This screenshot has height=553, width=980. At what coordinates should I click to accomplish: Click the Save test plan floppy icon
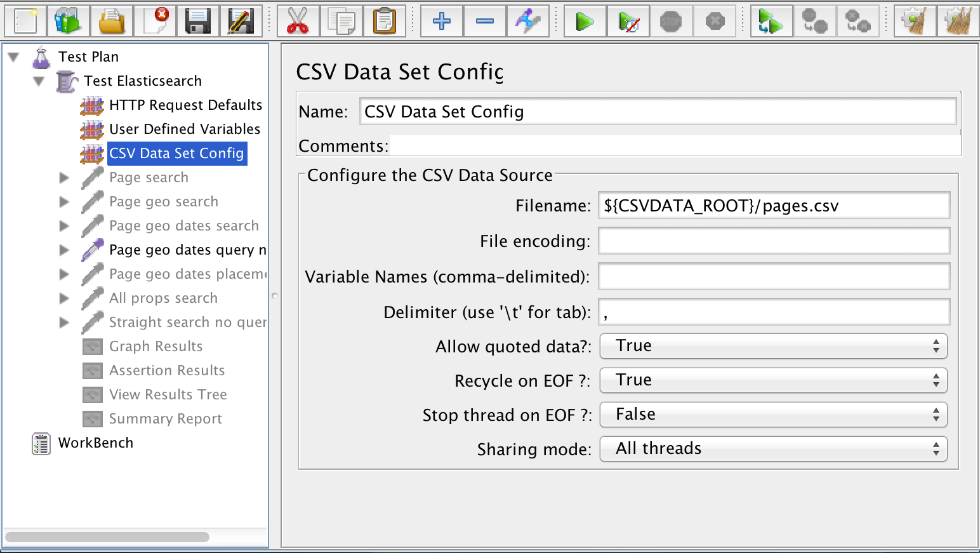198,22
